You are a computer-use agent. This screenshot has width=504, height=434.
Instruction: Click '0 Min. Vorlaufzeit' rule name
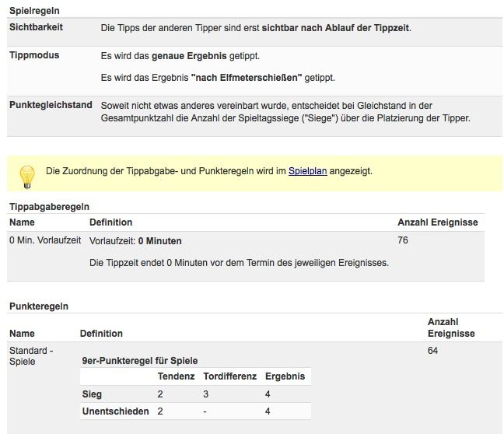(x=45, y=240)
